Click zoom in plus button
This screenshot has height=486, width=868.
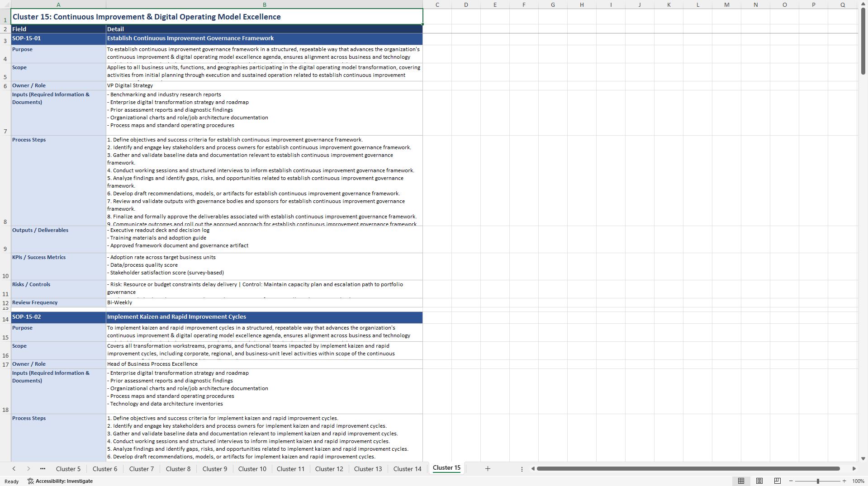tap(844, 481)
